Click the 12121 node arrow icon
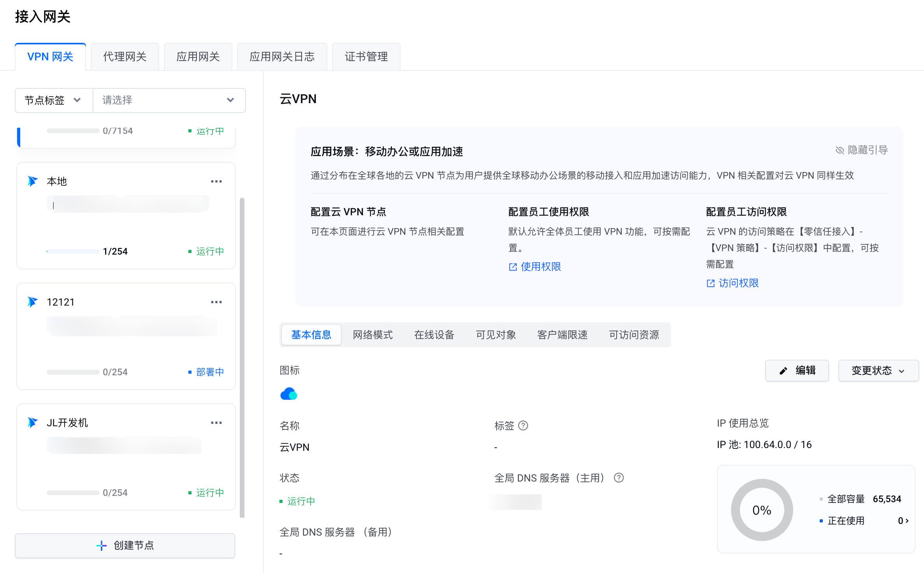 33,302
